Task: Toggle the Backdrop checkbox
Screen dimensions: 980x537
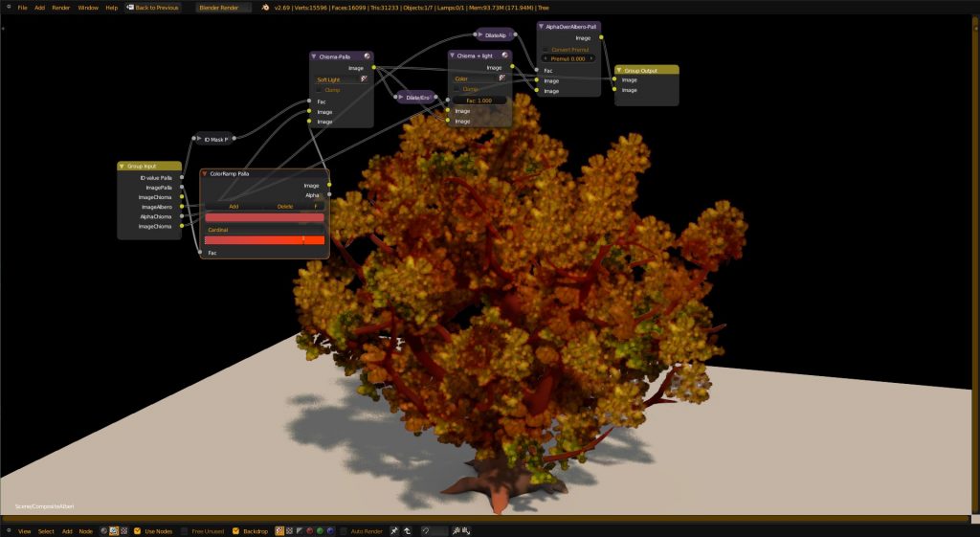Action: [236, 530]
